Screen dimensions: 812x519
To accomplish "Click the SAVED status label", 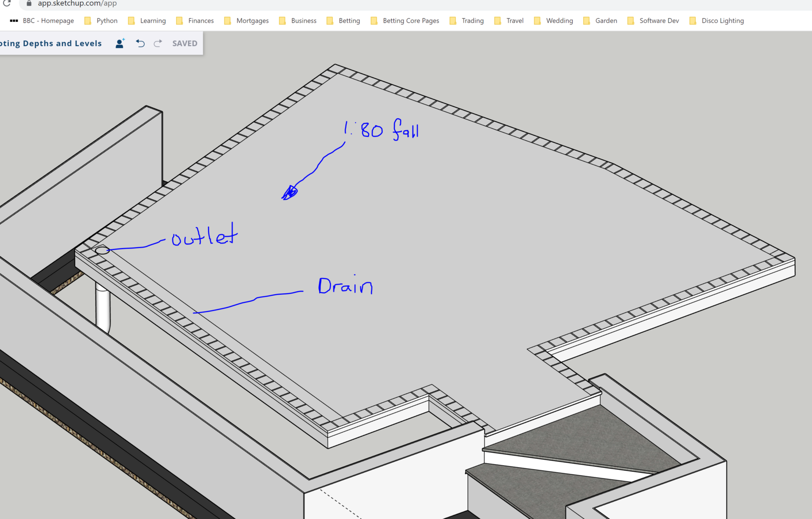I will [185, 44].
